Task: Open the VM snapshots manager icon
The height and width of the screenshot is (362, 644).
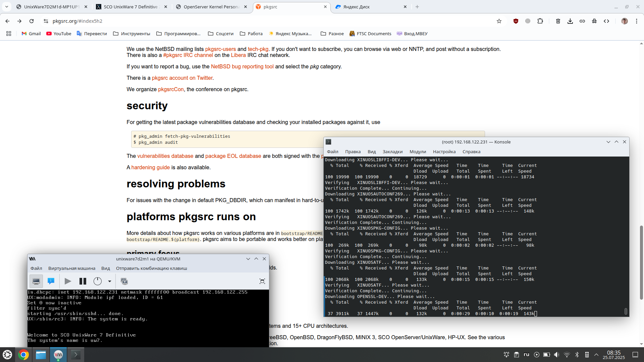Action: click(x=124, y=281)
